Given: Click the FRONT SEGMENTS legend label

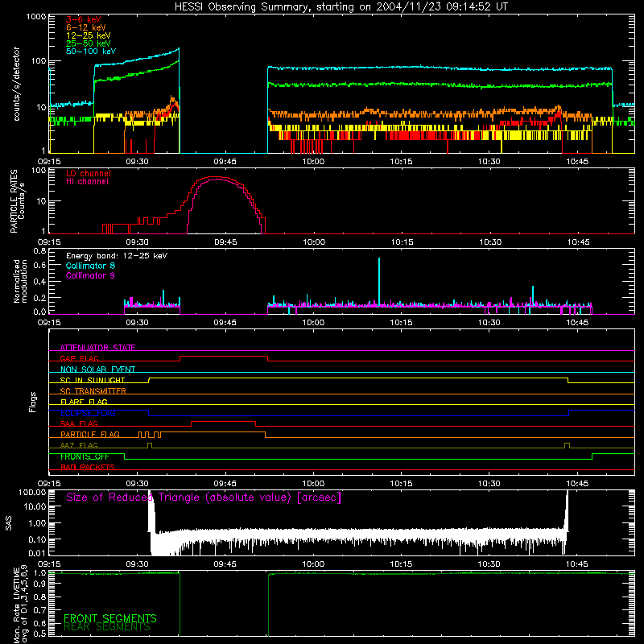Looking at the screenshot, I should [x=110, y=618].
